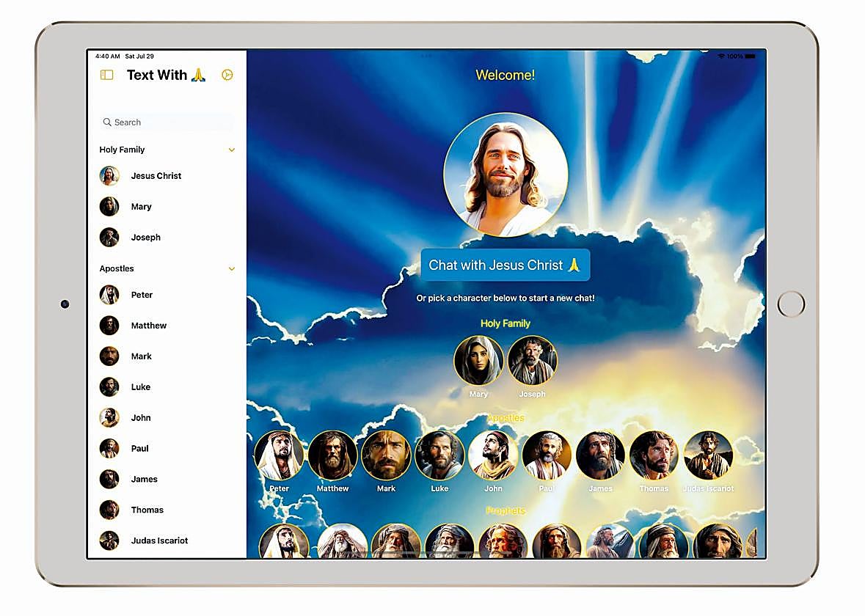Select Jesus Christ in the sidebar list

156,175
